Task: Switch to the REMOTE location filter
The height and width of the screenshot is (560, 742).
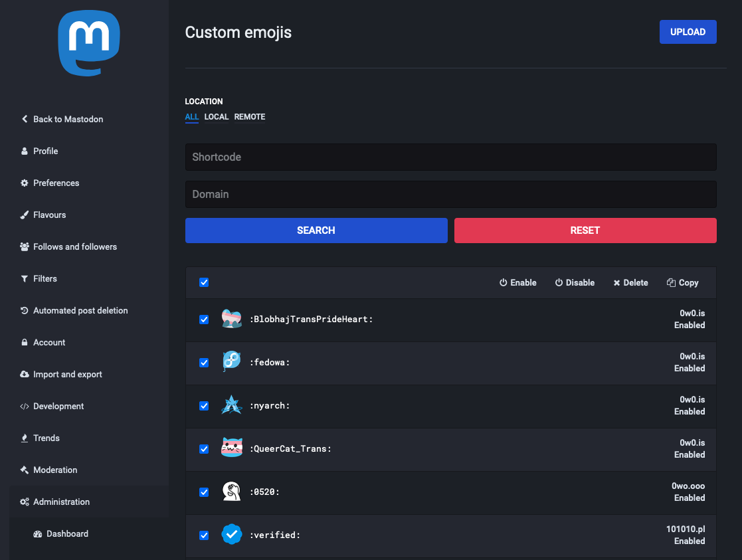Action: pyautogui.click(x=250, y=117)
